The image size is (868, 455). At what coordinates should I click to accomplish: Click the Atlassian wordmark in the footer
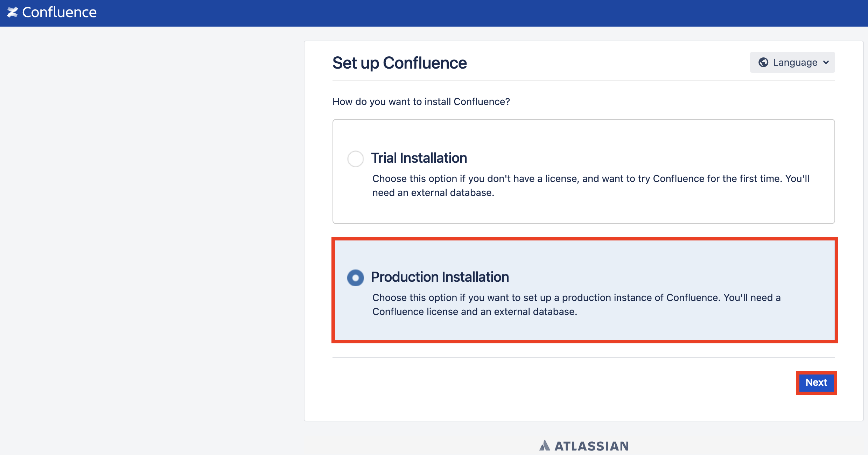pyautogui.click(x=591, y=446)
